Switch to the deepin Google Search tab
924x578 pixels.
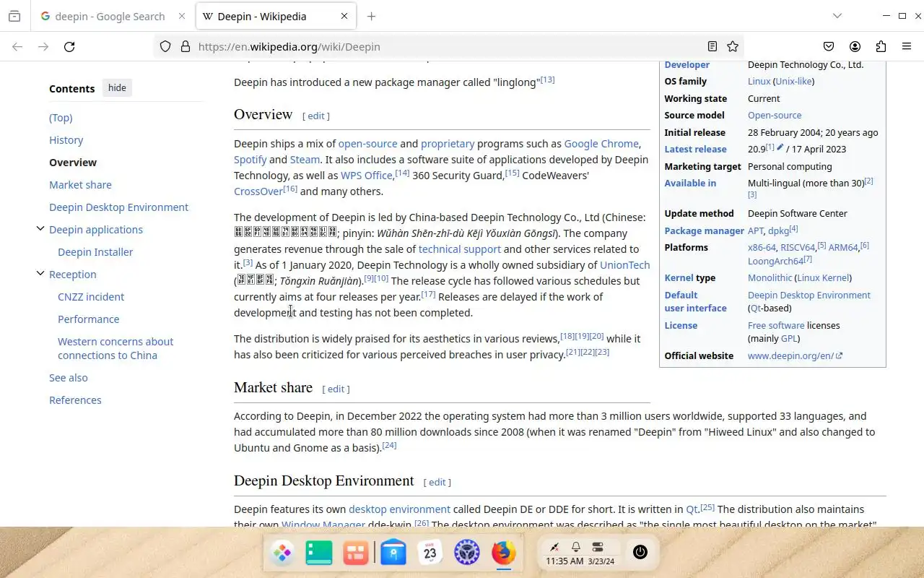pyautogui.click(x=110, y=16)
